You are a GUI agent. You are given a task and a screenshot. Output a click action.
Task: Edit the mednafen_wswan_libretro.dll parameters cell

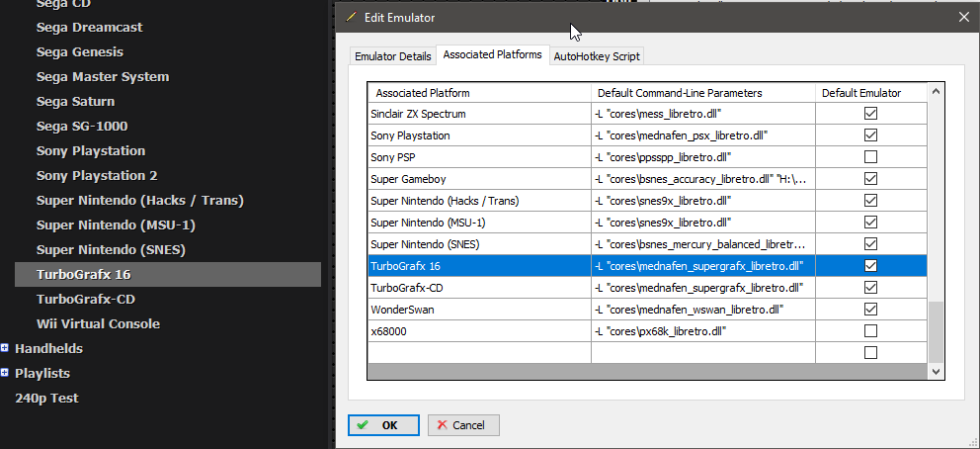(x=703, y=309)
